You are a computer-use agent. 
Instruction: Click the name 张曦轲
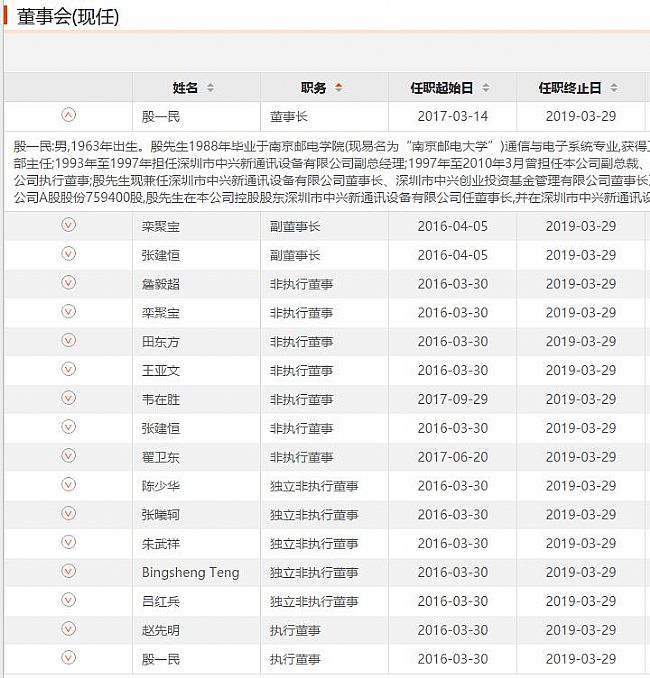[x=160, y=515]
